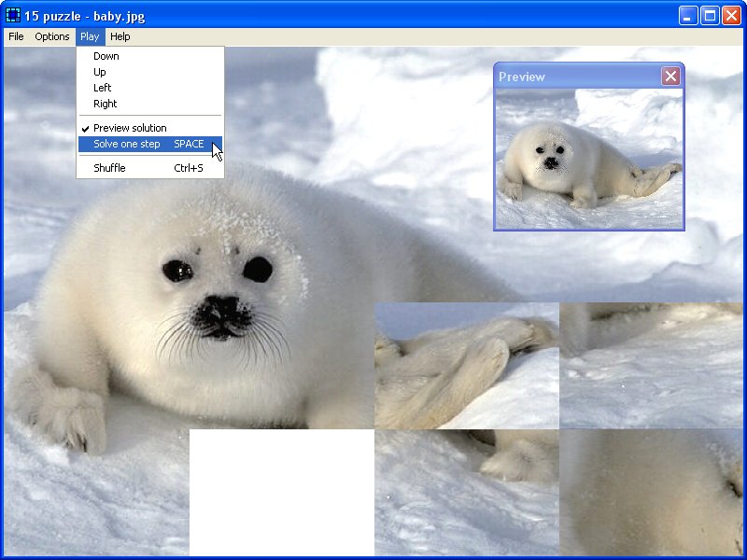Open the File menu
This screenshot has height=560, width=747.
[16, 36]
